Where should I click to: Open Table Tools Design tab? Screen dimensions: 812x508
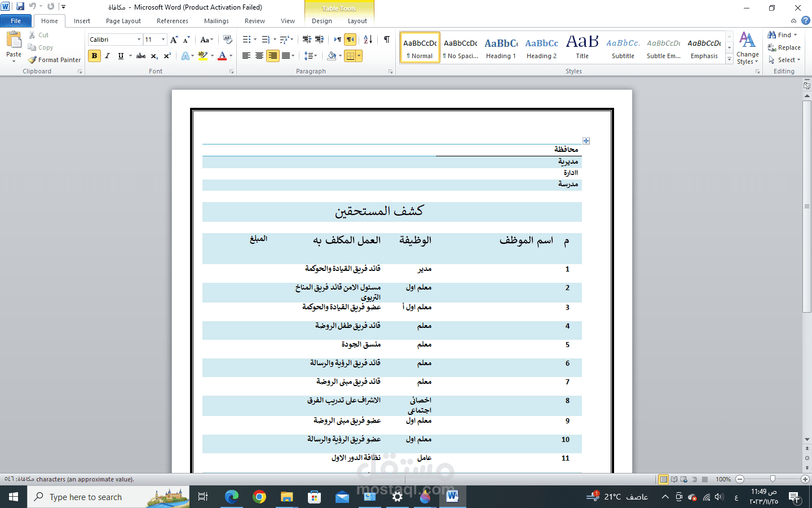click(x=322, y=21)
